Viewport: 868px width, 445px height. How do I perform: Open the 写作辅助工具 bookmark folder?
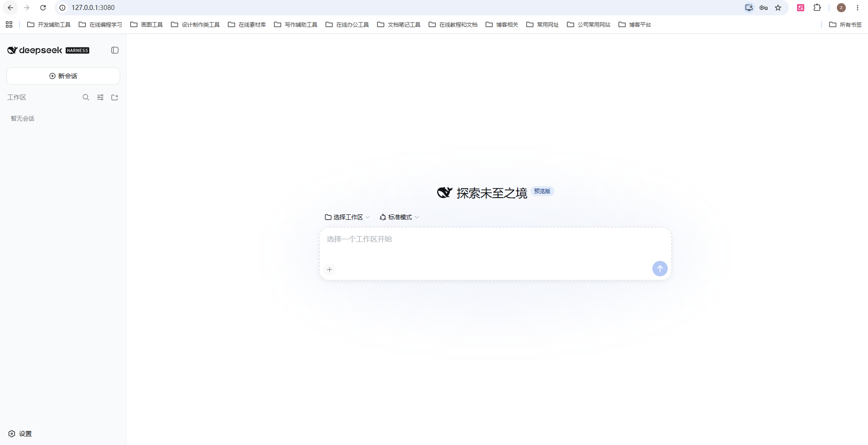click(x=296, y=24)
